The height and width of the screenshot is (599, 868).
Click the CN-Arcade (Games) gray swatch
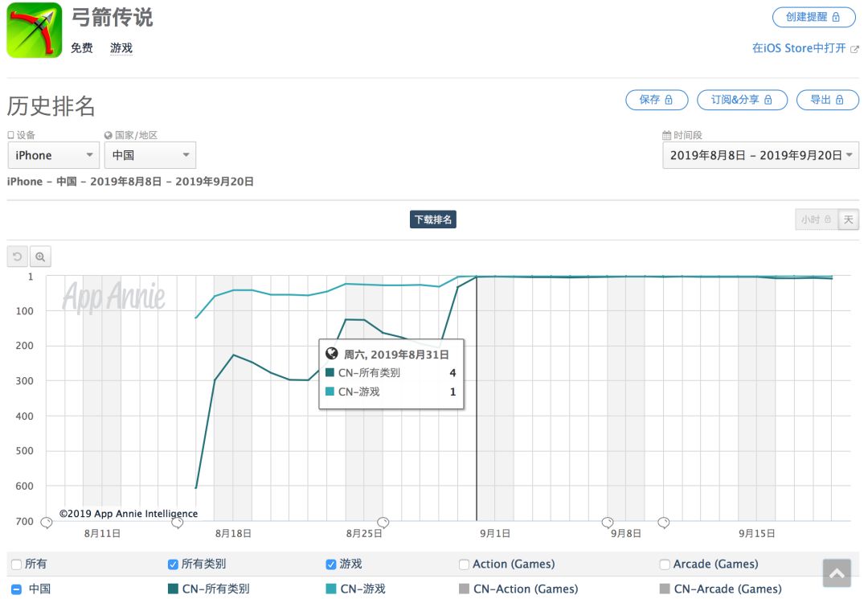pos(665,589)
